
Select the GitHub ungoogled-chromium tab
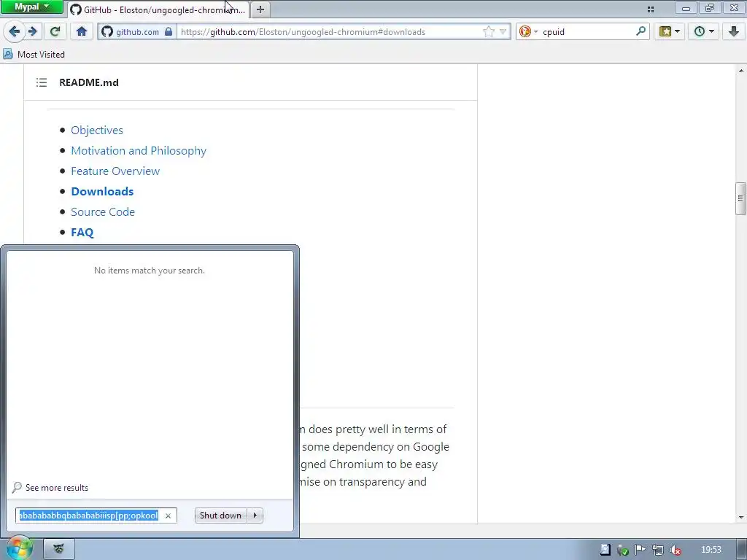point(158,9)
